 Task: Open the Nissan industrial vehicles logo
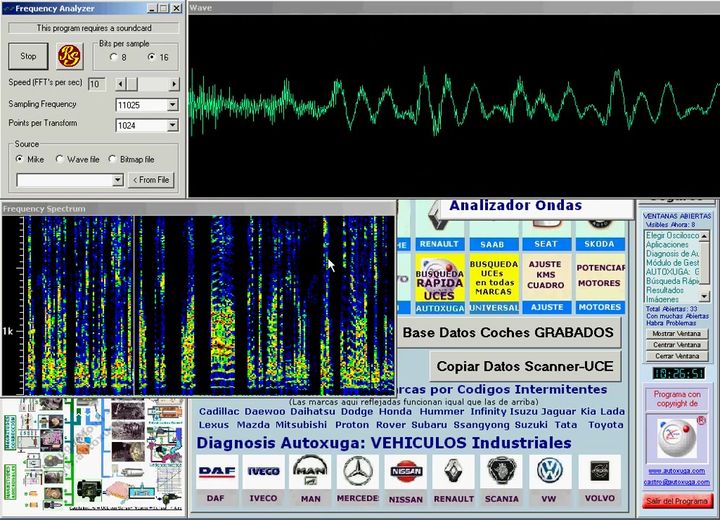click(406, 472)
